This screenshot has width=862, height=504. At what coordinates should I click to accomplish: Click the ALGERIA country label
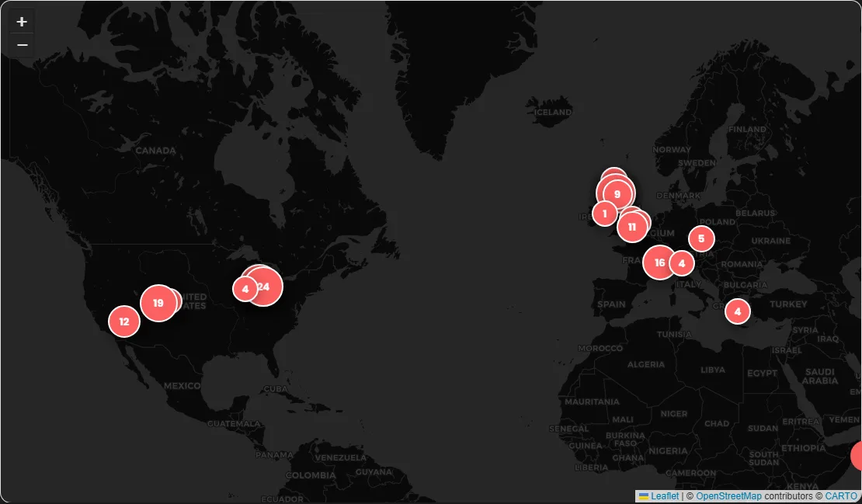click(x=646, y=364)
